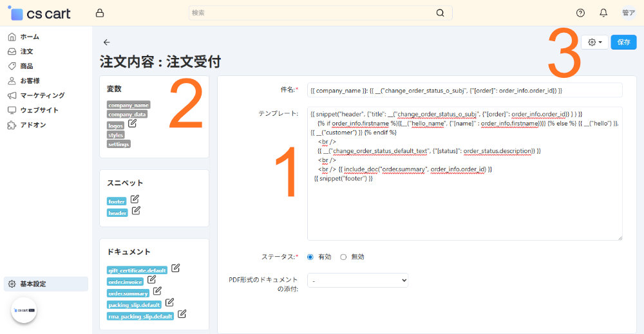The height and width of the screenshot is (334, 644).
Task: Insert the settings variable tag
Action: point(118,144)
